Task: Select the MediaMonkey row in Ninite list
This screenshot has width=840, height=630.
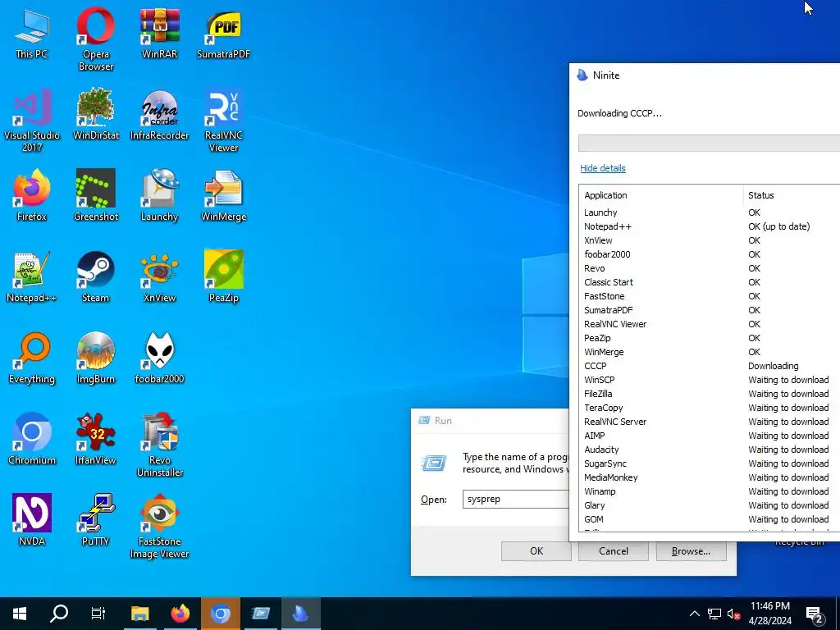Action: click(x=710, y=477)
